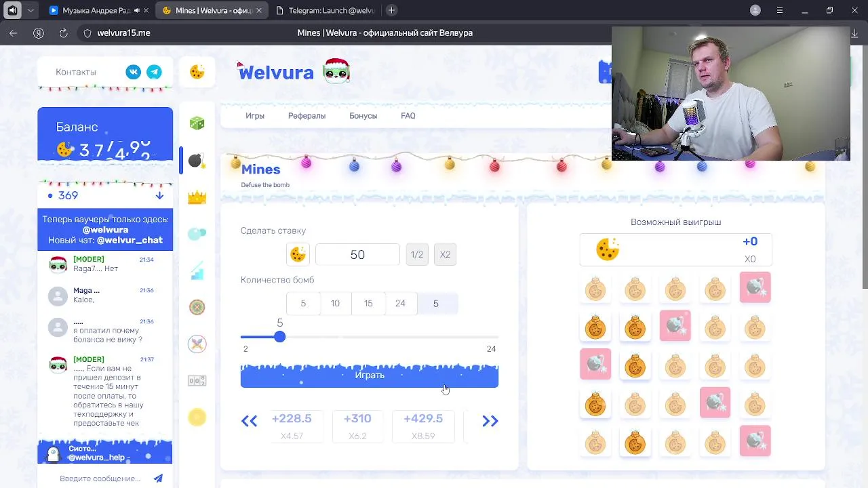This screenshot has height=488, width=868.
Task: Open the @welvura_help support link
Action: click(x=97, y=457)
